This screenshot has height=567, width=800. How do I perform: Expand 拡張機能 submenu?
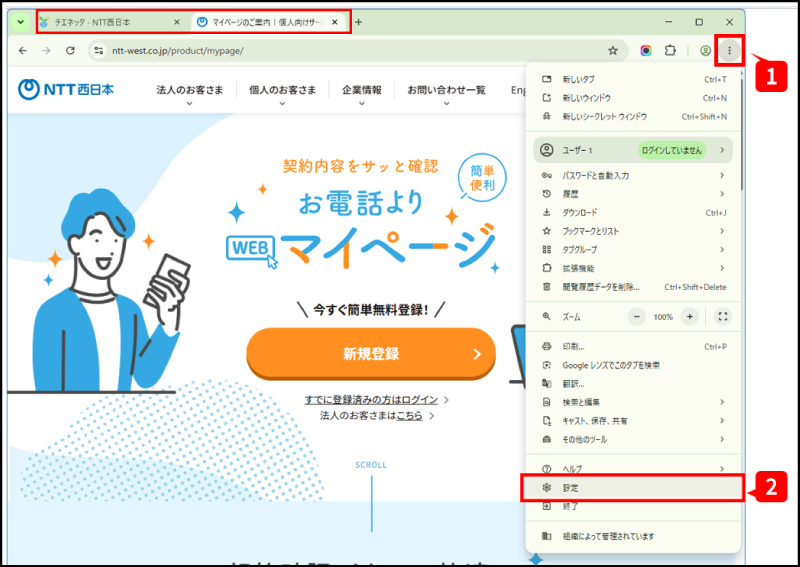point(633,268)
